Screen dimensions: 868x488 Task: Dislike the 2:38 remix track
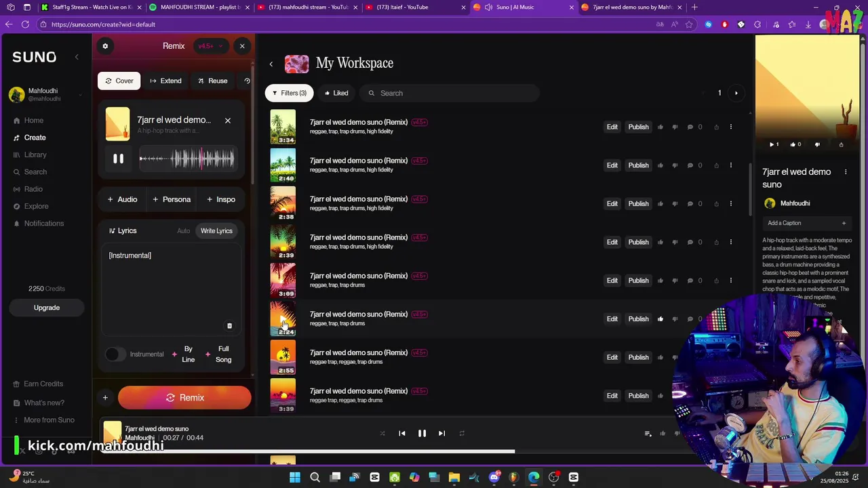pyautogui.click(x=675, y=204)
